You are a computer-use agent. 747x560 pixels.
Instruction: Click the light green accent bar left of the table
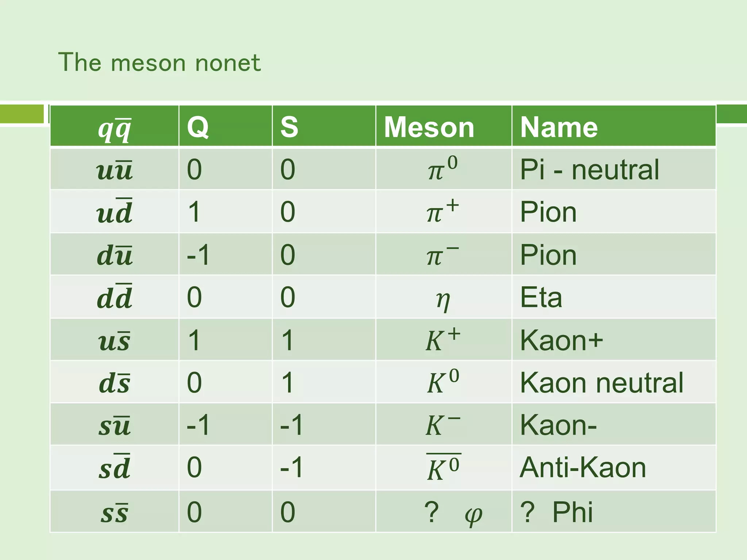tap(22, 114)
